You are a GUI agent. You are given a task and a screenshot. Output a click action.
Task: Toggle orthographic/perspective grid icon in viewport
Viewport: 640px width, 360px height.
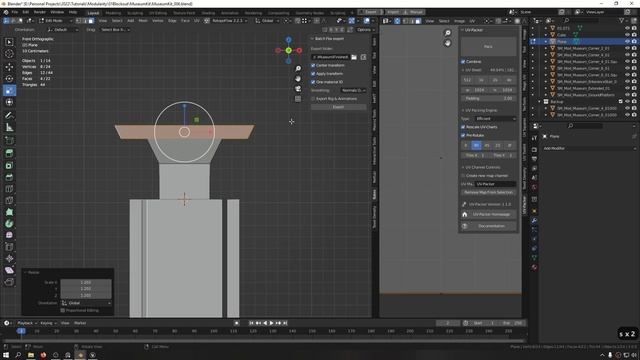(x=298, y=99)
